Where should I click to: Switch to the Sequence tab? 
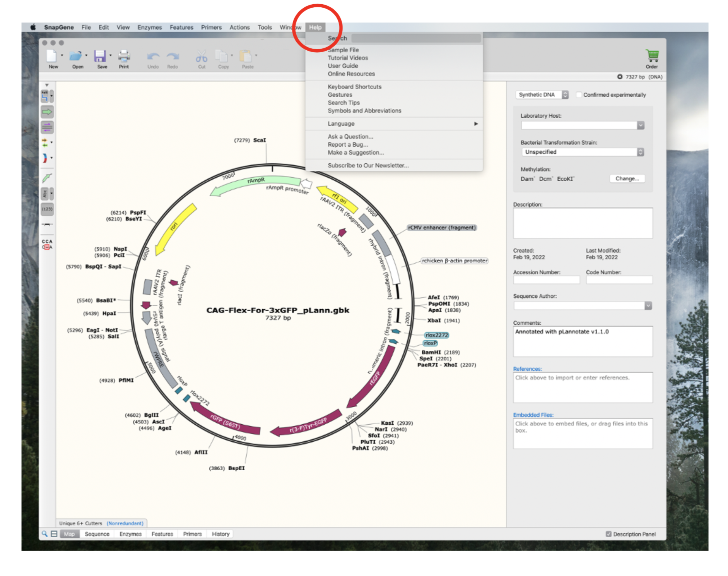97,534
